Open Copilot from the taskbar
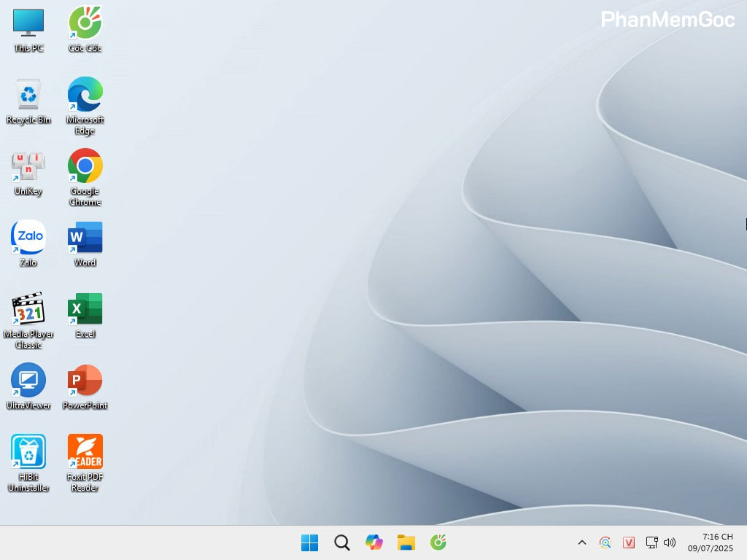The height and width of the screenshot is (560, 747). coord(374,542)
